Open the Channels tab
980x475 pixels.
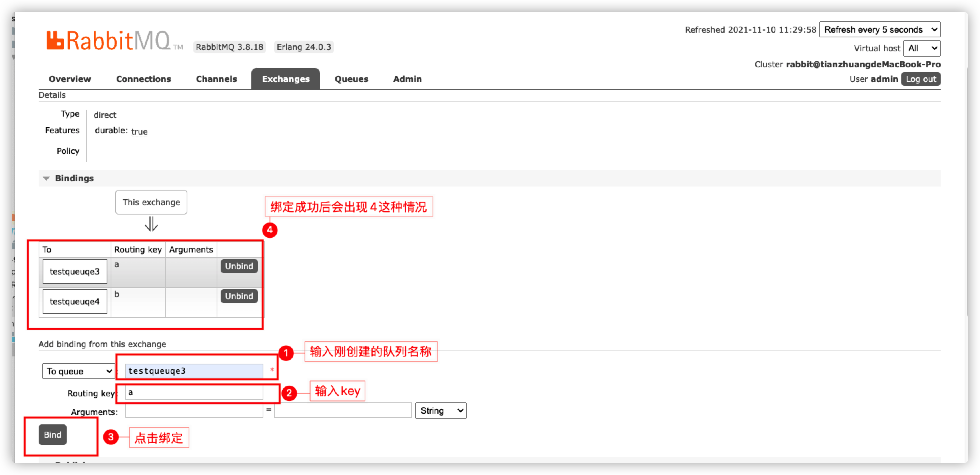216,79
